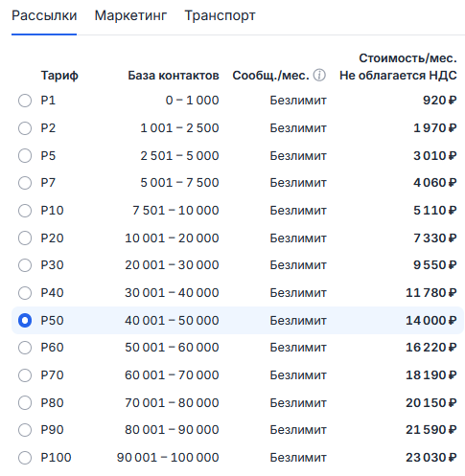The height and width of the screenshot is (476, 465).
Task: Select the P60 tariff radio button
Action: 25,348
